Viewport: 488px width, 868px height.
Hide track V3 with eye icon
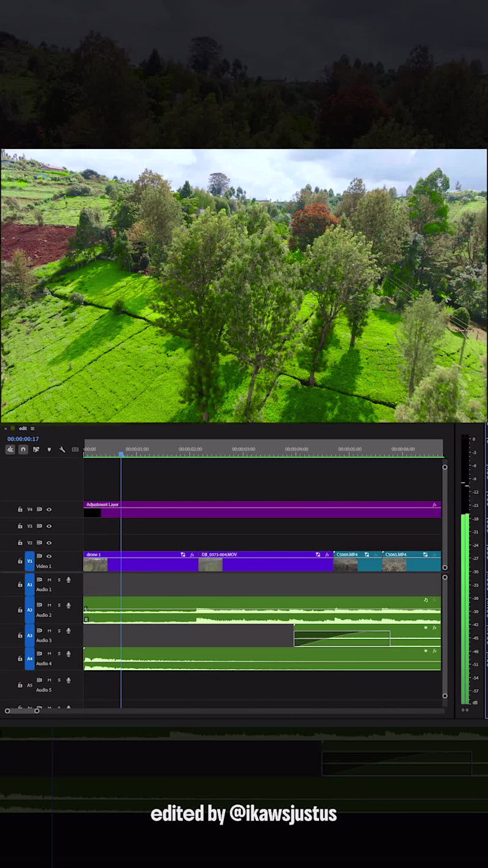pos(49,526)
